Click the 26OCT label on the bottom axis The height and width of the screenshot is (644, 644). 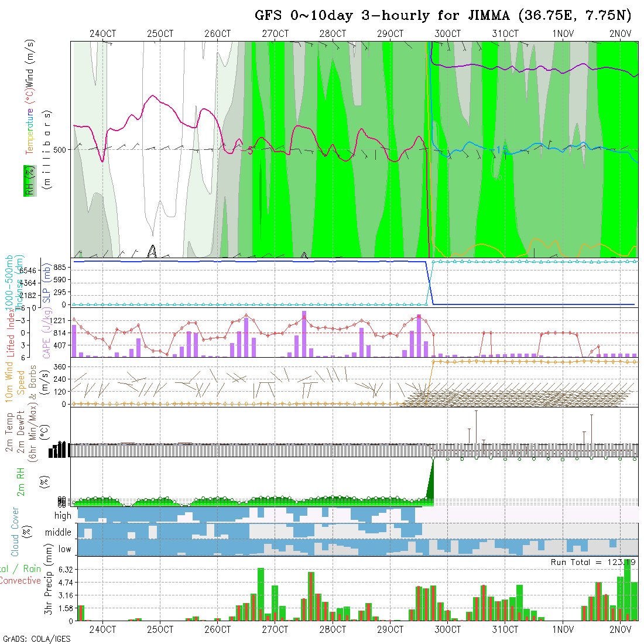pos(218,630)
